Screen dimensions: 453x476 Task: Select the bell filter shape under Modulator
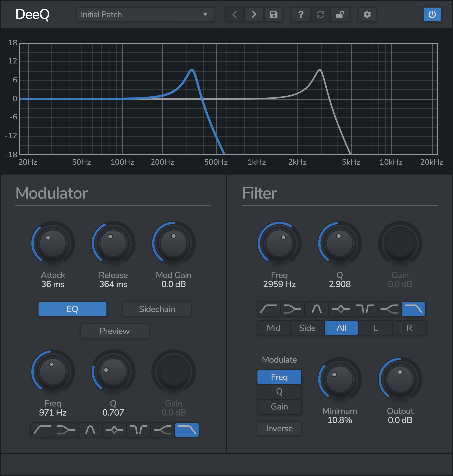click(114, 430)
